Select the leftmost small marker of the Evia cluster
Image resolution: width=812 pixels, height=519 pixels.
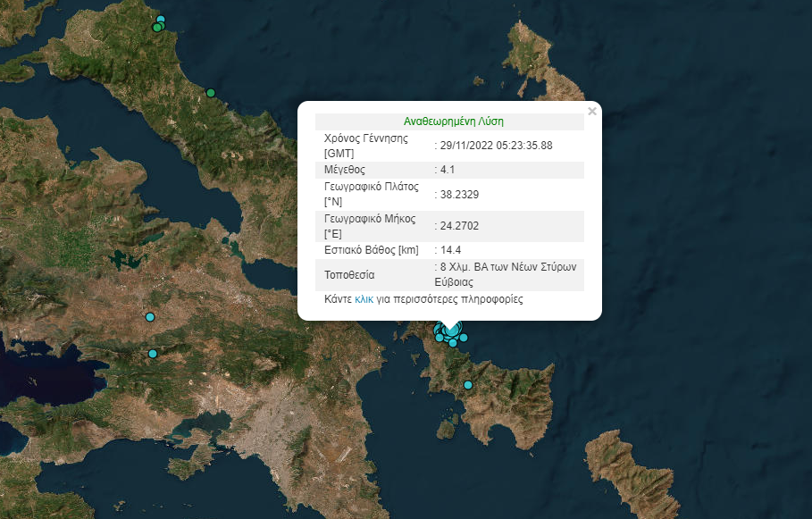click(438, 337)
